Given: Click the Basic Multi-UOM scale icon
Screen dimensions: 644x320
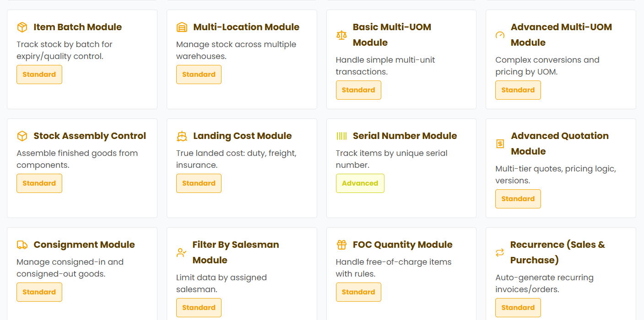Looking at the screenshot, I should [x=341, y=35].
